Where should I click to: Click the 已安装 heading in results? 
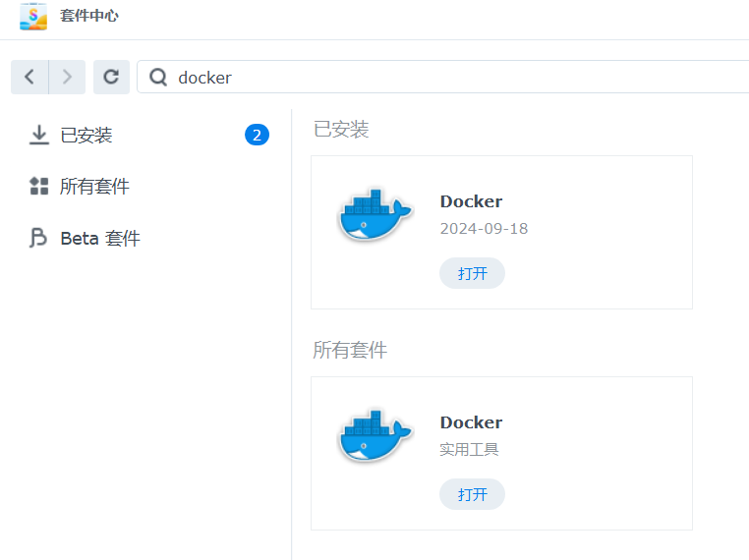click(341, 130)
